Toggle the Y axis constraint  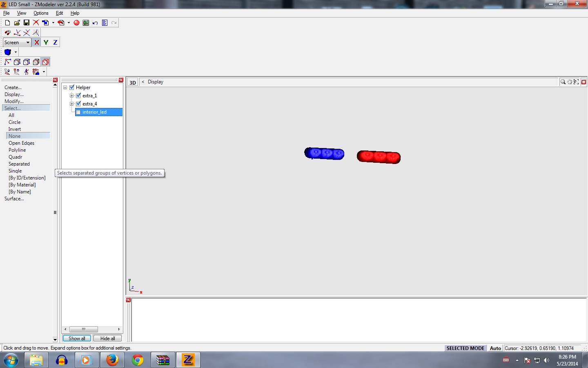coord(46,43)
